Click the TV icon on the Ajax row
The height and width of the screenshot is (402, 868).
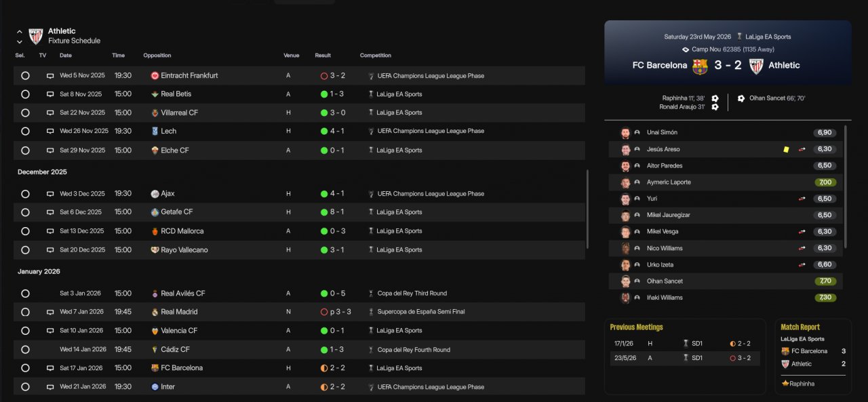click(50, 194)
